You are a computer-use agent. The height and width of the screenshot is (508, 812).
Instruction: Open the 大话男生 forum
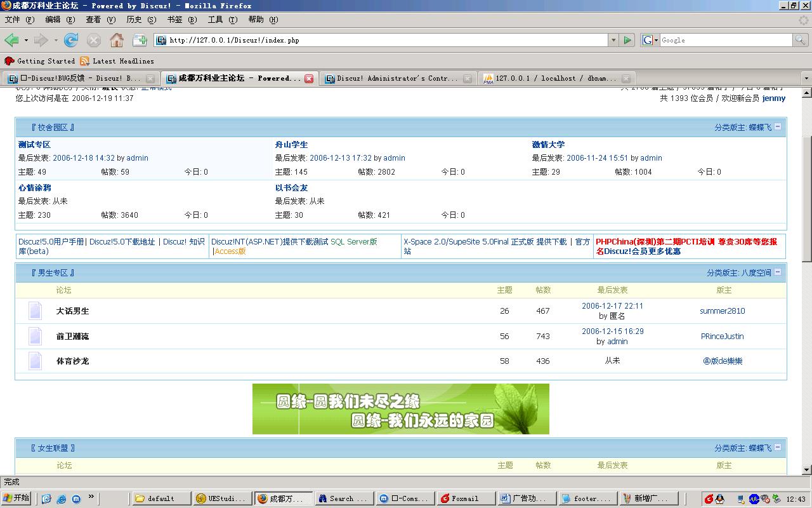point(72,311)
